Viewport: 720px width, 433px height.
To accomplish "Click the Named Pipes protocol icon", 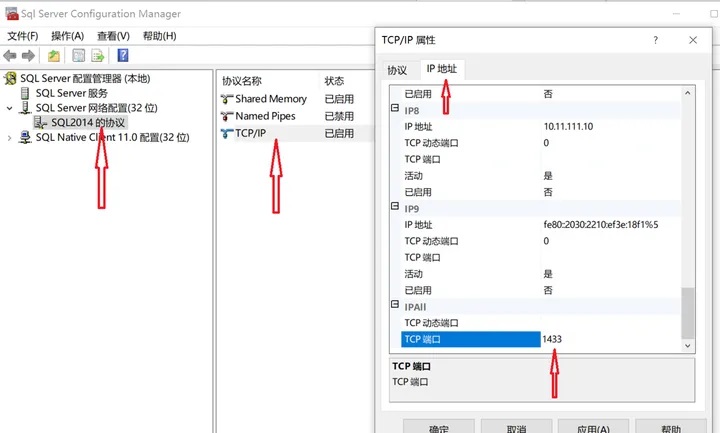I will [227, 116].
